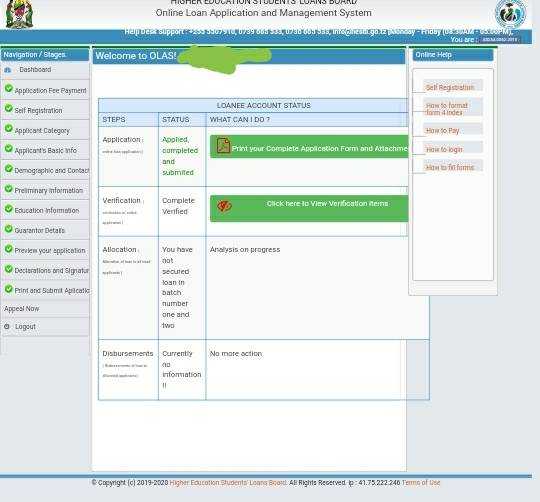Open How to format form 4 index help
Viewport: 540px width, 502px height.
447,109
